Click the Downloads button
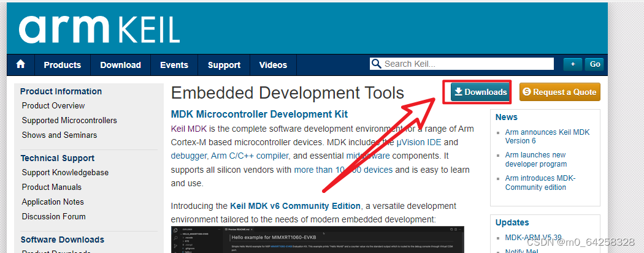The width and height of the screenshot is (644, 253). click(x=481, y=92)
